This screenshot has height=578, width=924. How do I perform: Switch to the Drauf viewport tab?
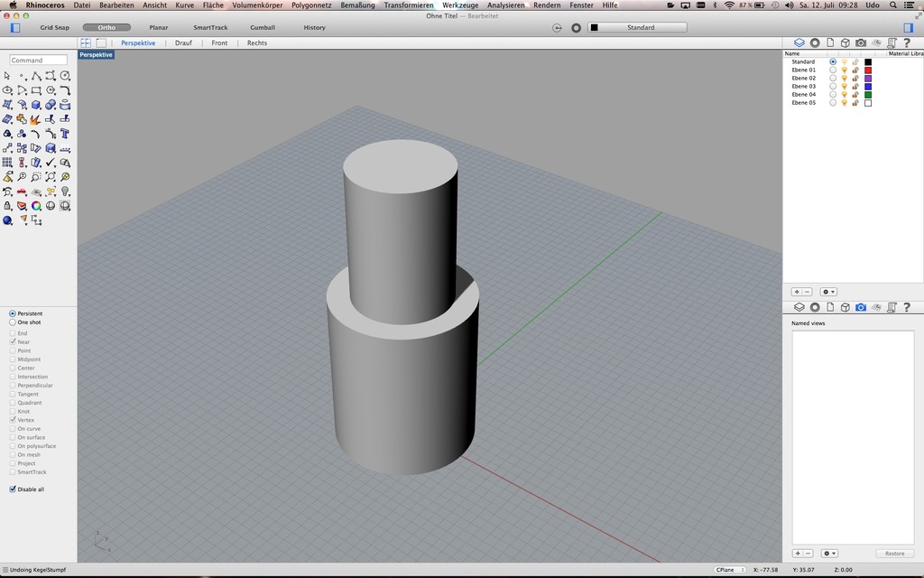183,42
